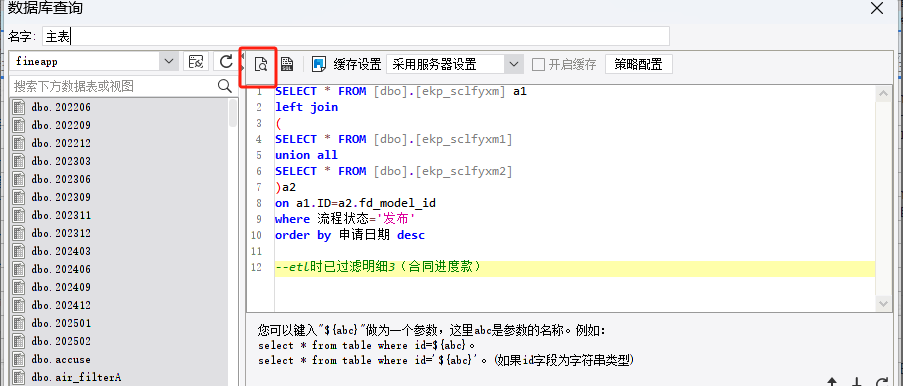Click the magnifier icon in the table search box

tap(225, 86)
